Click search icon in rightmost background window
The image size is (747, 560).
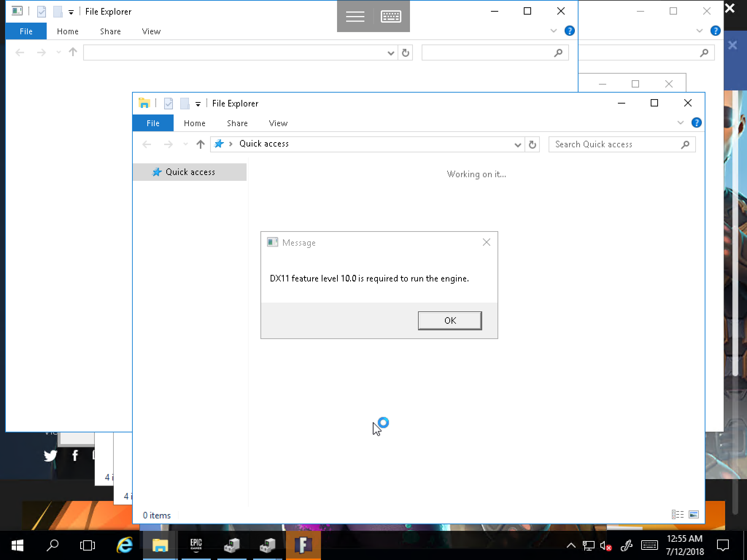click(x=704, y=53)
